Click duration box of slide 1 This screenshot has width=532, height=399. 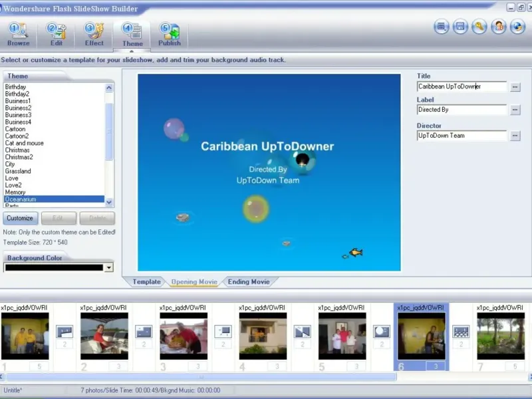[x=39, y=366]
